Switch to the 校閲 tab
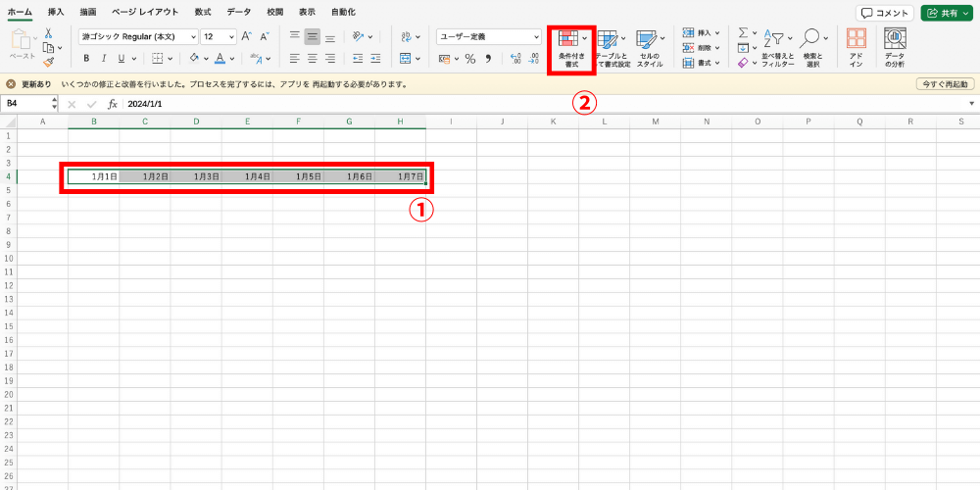Screen dimensions: 980x490 tap(275, 12)
